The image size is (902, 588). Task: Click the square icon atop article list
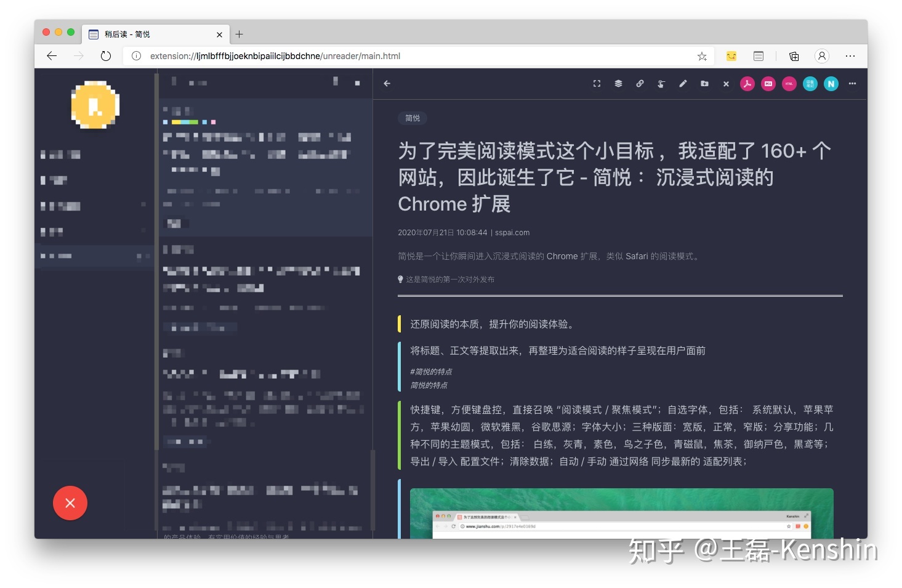tap(357, 83)
